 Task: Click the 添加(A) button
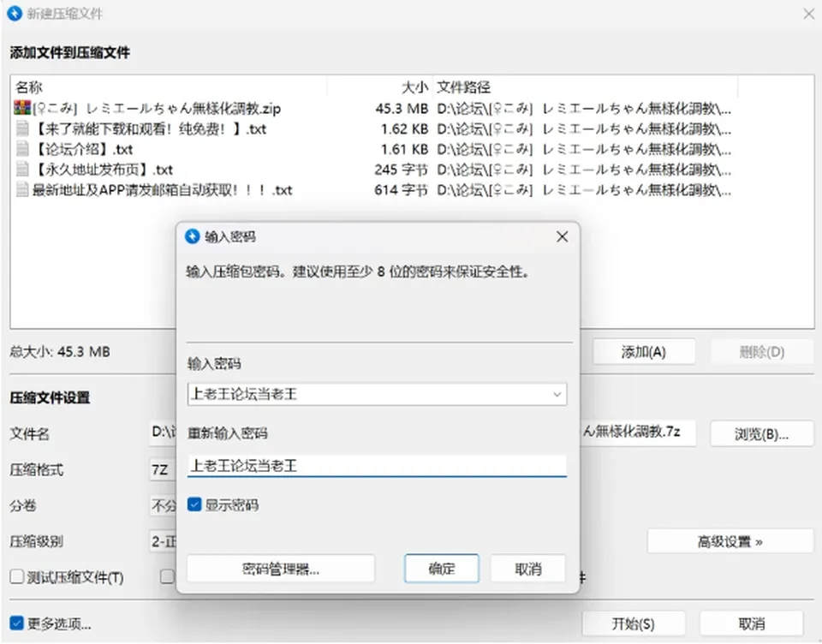point(644,352)
